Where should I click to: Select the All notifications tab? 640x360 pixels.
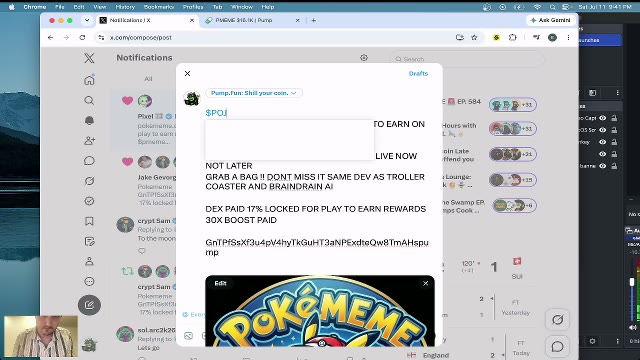pos(148,79)
